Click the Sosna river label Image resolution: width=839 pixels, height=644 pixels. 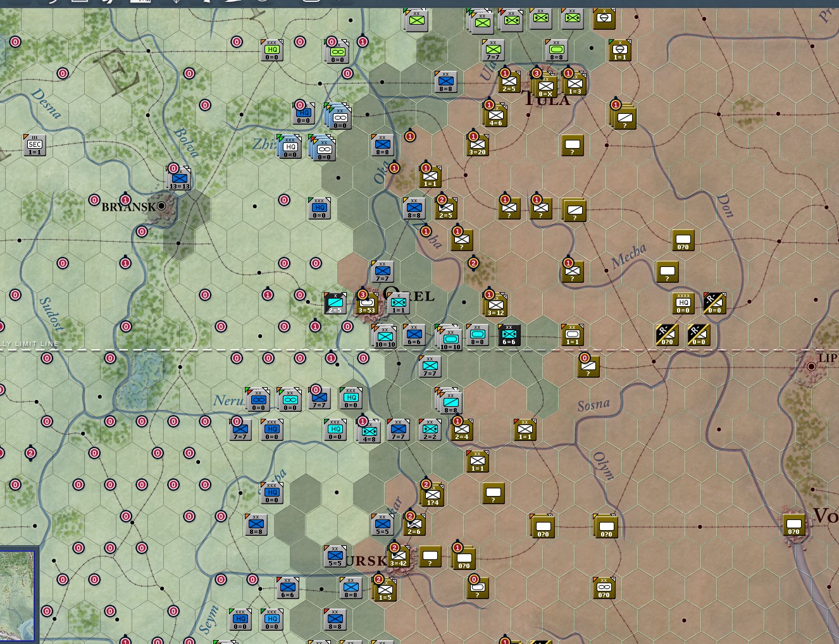[594, 405]
